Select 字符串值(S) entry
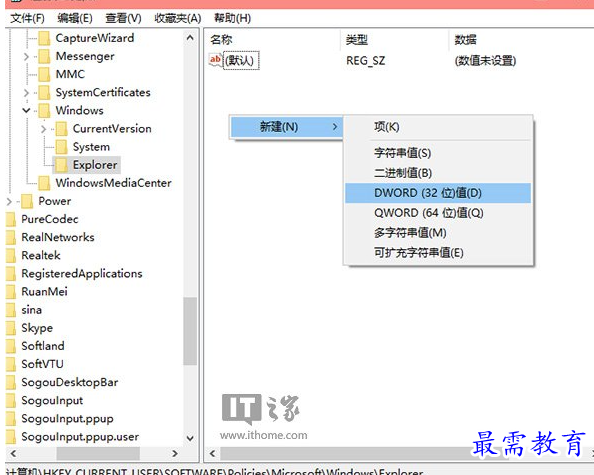The width and height of the screenshot is (594, 475). pos(438,153)
